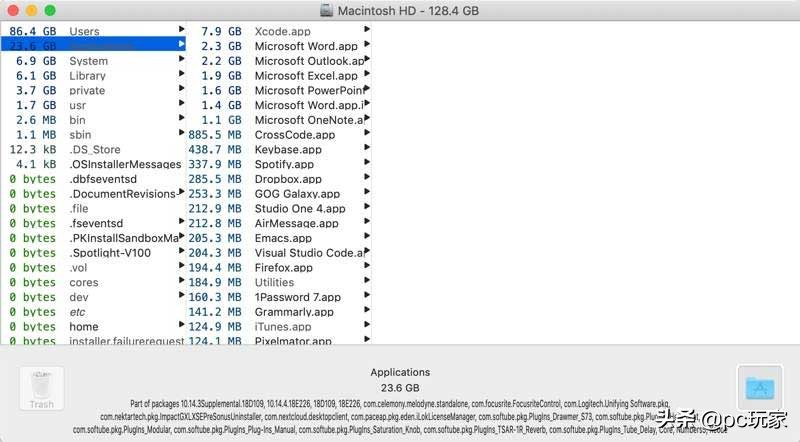Select Emacs.app row
800x442 pixels.
pyautogui.click(x=279, y=238)
